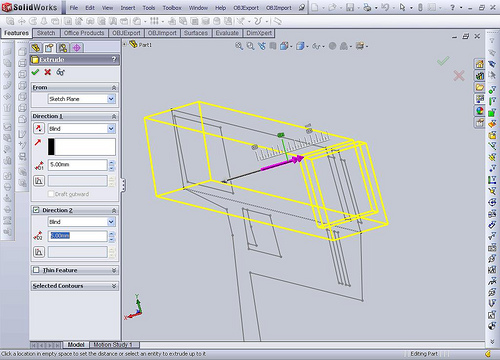Image resolution: width=500 pixels, height=360 pixels.
Task: Click Direction 1 depth field showing 5.00mm
Action: coord(78,165)
